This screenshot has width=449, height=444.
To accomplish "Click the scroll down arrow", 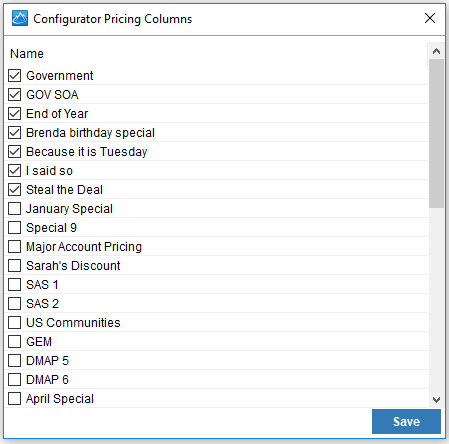I will click(436, 399).
